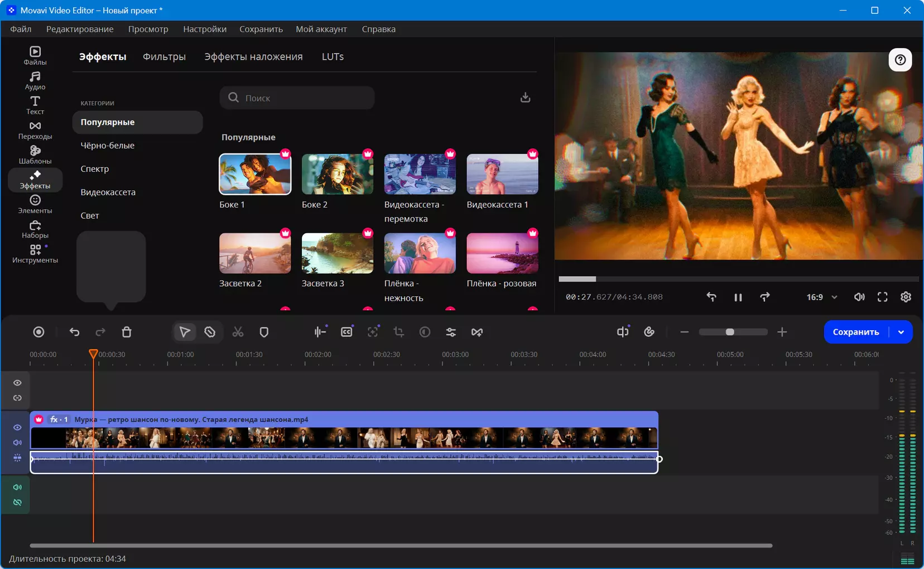The width and height of the screenshot is (924, 569).
Task: Switch to the Фильтры tab
Action: pos(164,56)
